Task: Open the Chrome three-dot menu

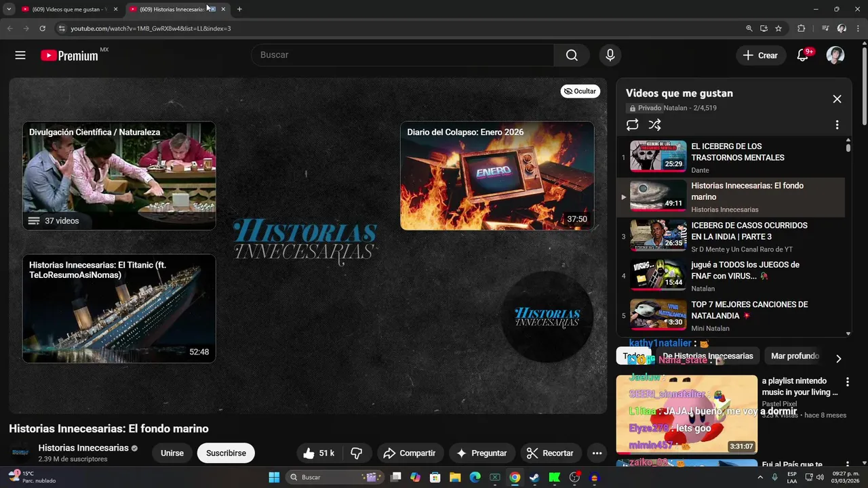Action: coord(857,28)
